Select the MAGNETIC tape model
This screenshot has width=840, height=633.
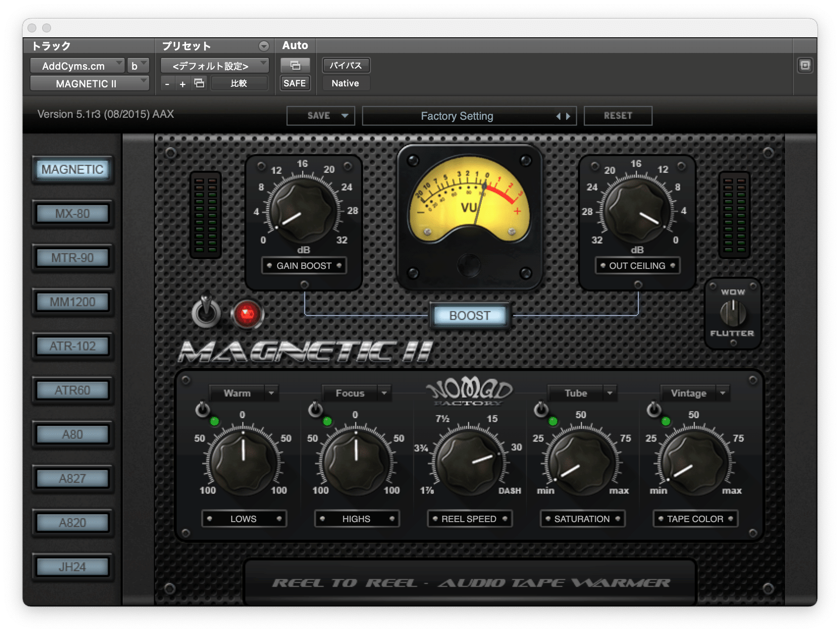coord(73,169)
